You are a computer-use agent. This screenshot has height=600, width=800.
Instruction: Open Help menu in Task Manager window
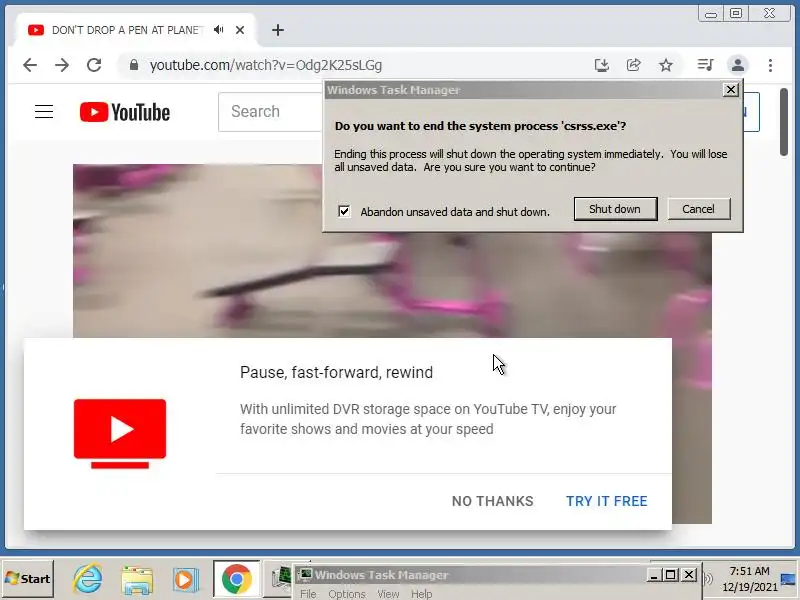tap(421, 594)
